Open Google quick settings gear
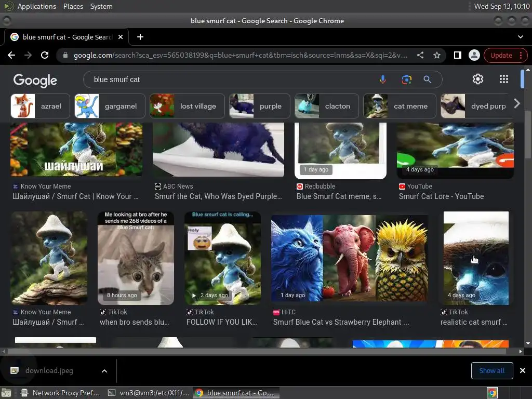 [478, 79]
